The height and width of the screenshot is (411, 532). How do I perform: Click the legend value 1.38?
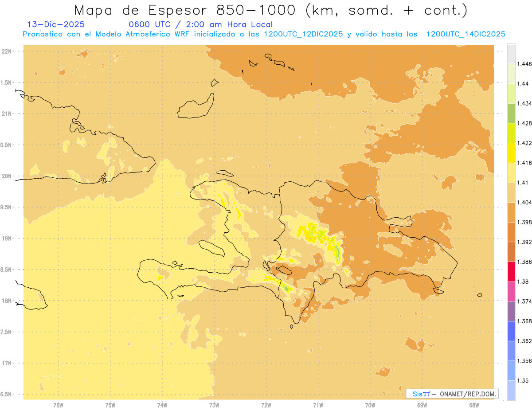[x=523, y=282]
